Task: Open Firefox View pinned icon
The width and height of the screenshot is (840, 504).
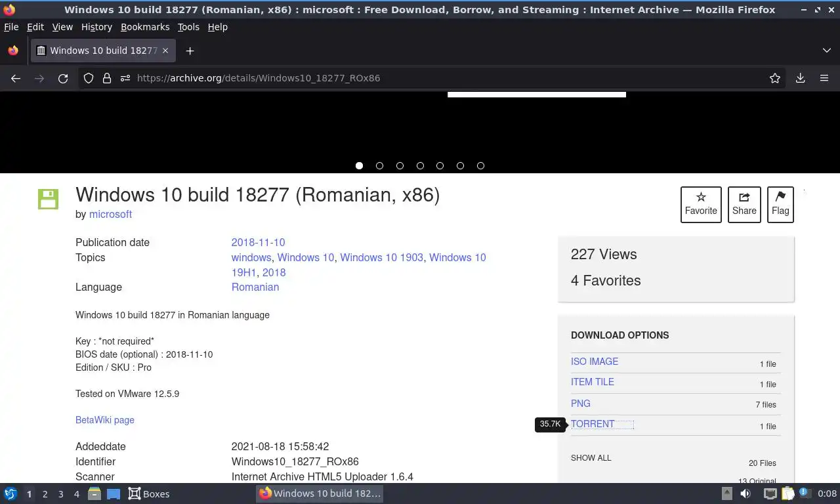Action: coord(13,51)
